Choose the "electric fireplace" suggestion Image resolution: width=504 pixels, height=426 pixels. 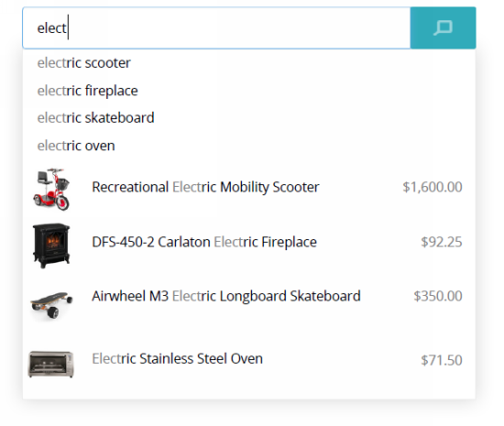pos(87,91)
